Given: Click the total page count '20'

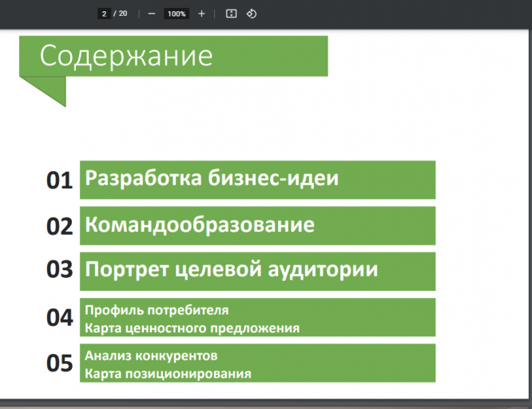Looking at the screenshot, I should [123, 14].
